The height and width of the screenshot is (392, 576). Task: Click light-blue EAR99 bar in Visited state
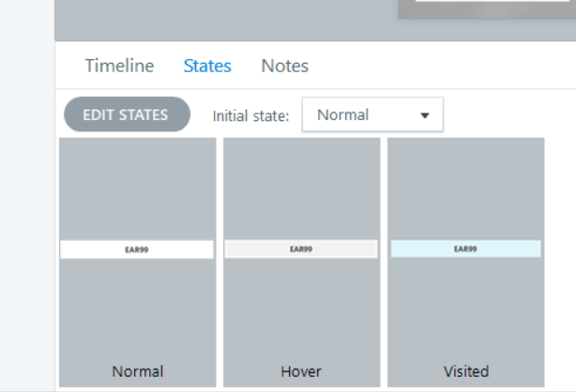pos(465,249)
